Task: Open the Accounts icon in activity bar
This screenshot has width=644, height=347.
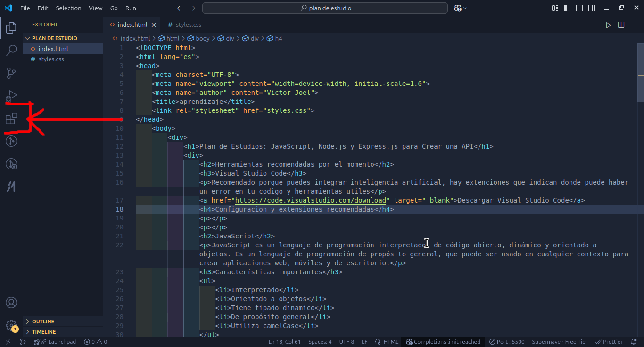Action: pyautogui.click(x=11, y=303)
